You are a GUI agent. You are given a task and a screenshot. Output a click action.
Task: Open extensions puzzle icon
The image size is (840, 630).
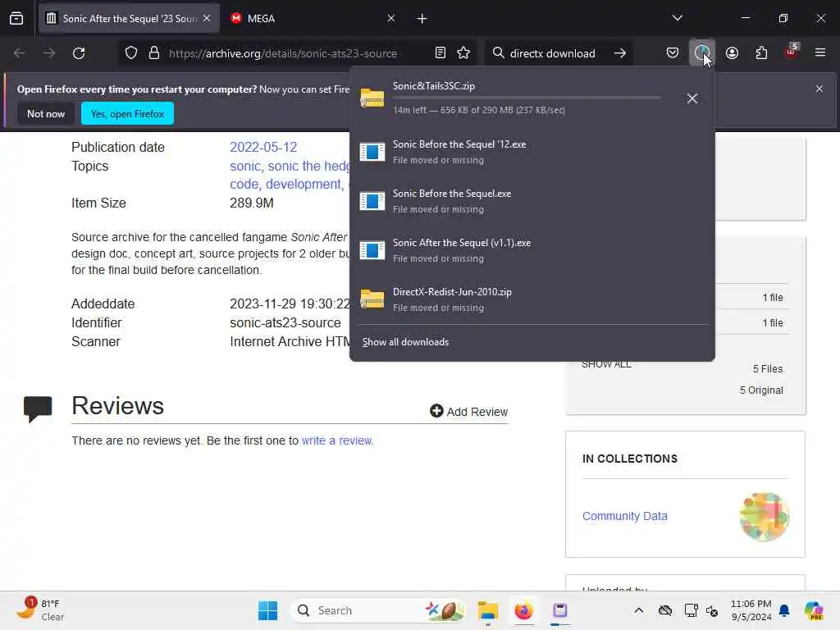point(761,53)
